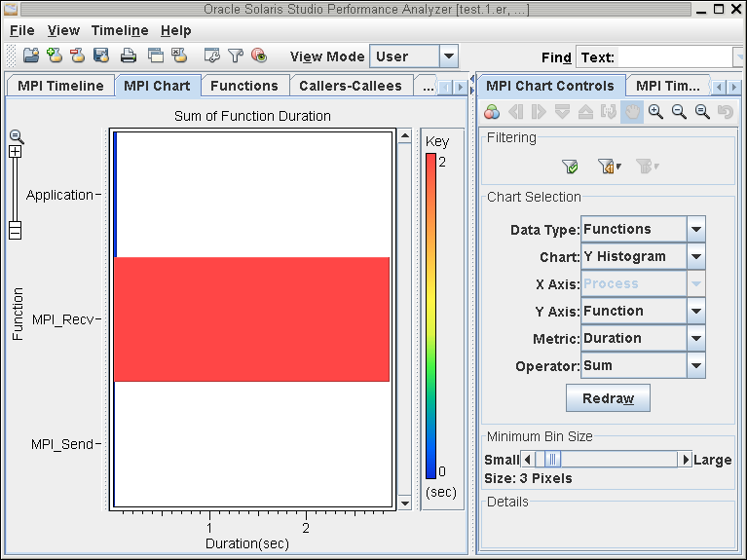Click the Redraw button
The image size is (747, 560).
point(608,398)
